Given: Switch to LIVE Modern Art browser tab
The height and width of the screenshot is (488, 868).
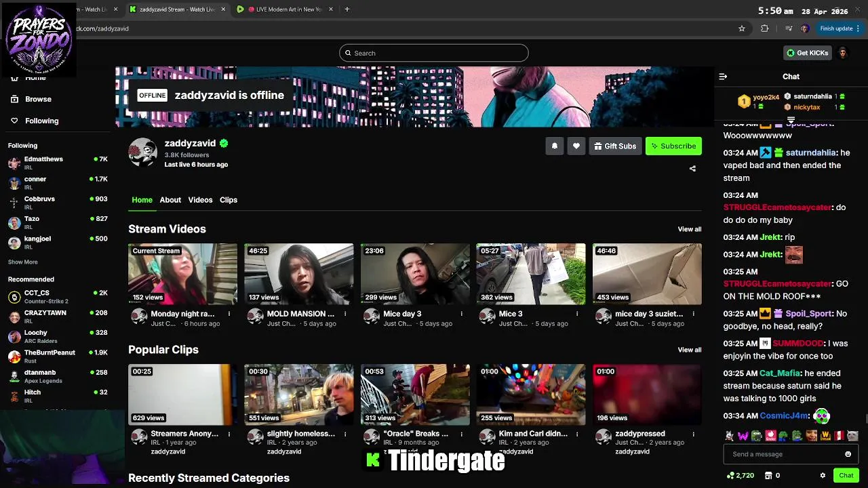Looking at the screenshot, I should coord(285,9).
